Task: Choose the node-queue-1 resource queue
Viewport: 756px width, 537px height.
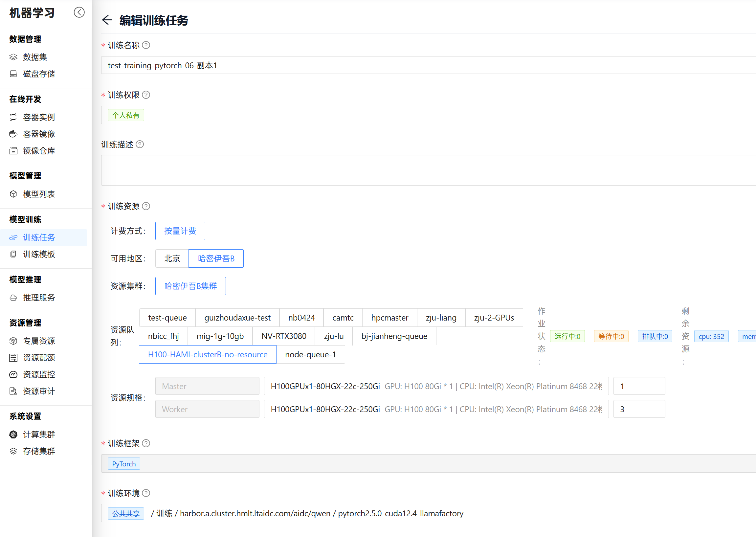Action: coord(310,354)
